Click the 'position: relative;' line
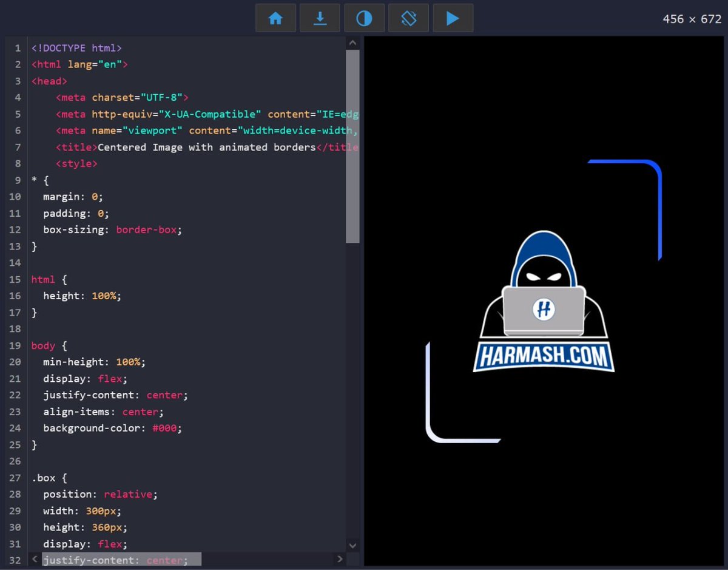This screenshot has height=570, width=728. [101, 494]
